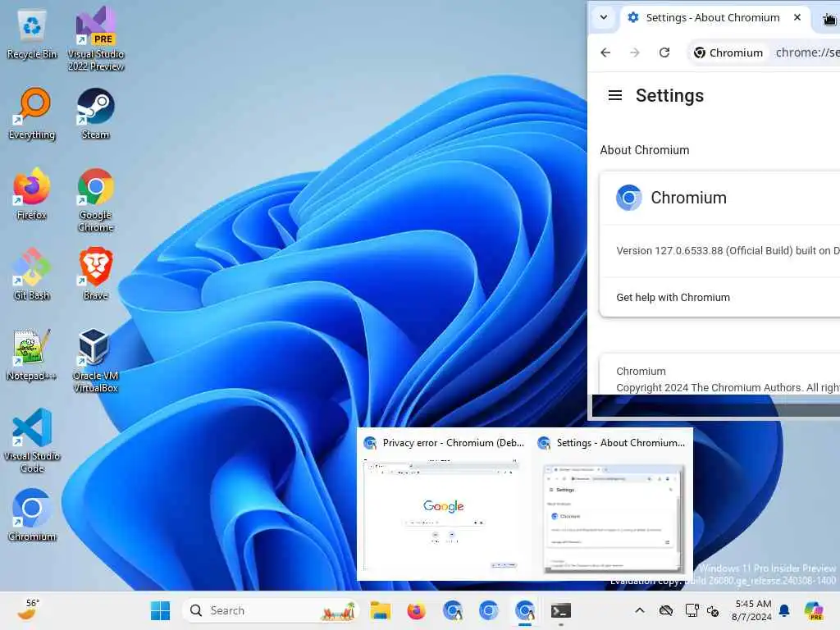Click the Copyright 2024 The Chromium Authors text
Image resolution: width=840 pixels, height=630 pixels.
(728, 387)
